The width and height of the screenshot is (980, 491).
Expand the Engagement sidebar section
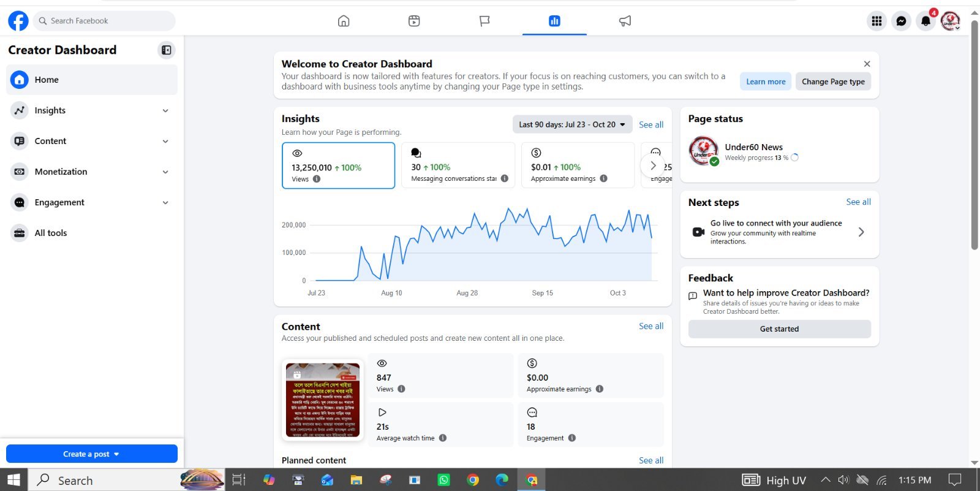[x=92, y=202]
